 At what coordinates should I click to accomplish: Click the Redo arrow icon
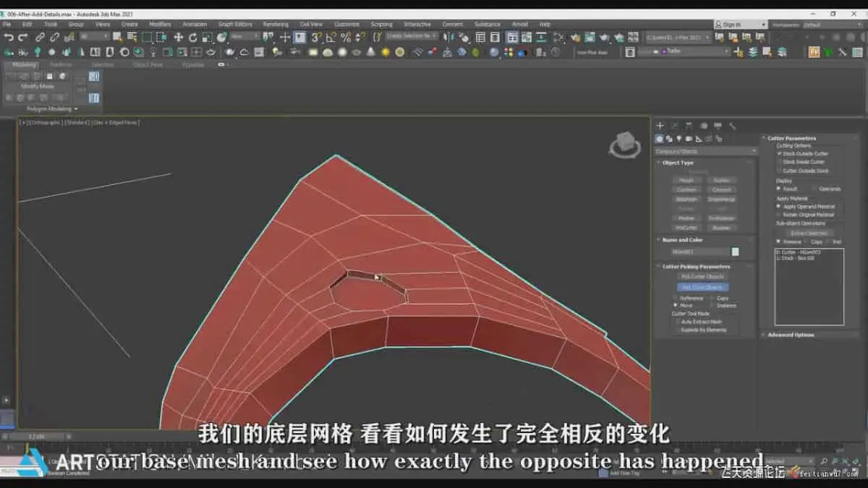pyautogui.click(x=23, y=38)
